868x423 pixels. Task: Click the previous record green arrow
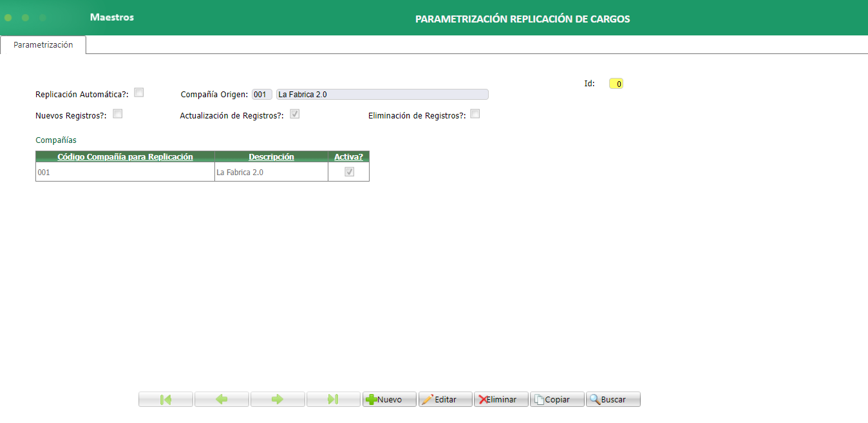pyautogui.click(x=222, y=399)
